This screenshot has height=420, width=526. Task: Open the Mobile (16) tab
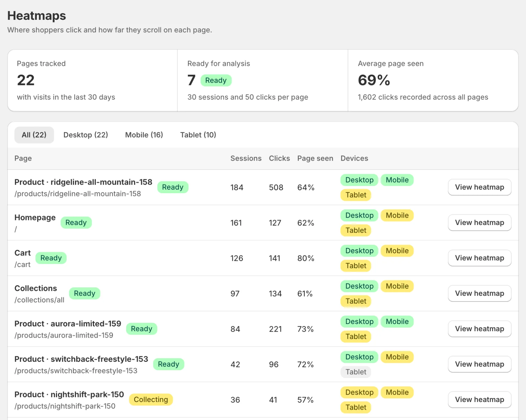click(x=144, y=135)
